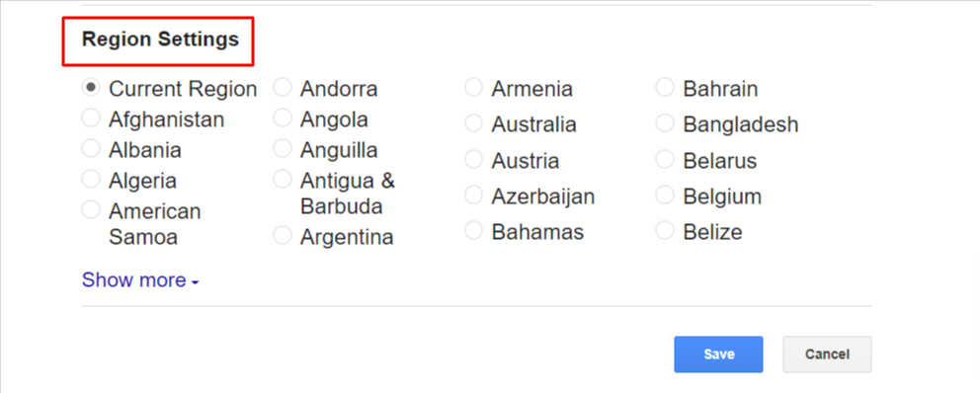Choose Azerbaijan radio button
The width and height of the screenshot is (980, 393).
[474, 196]
